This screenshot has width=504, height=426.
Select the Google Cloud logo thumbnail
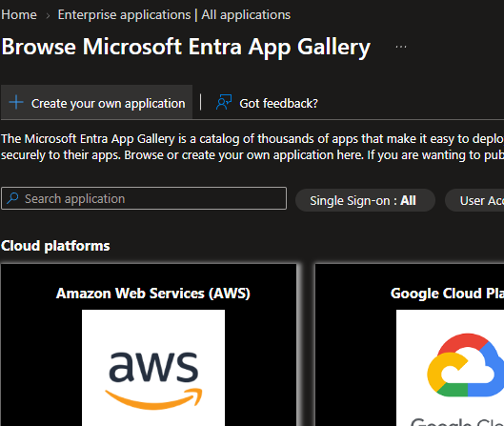pos(450,368)
